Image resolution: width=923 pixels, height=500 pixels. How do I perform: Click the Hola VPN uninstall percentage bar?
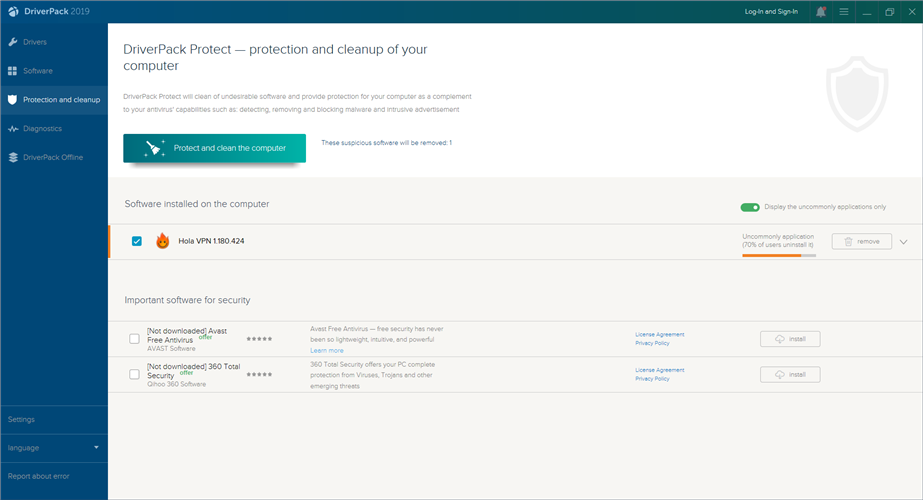click(779, 255)
